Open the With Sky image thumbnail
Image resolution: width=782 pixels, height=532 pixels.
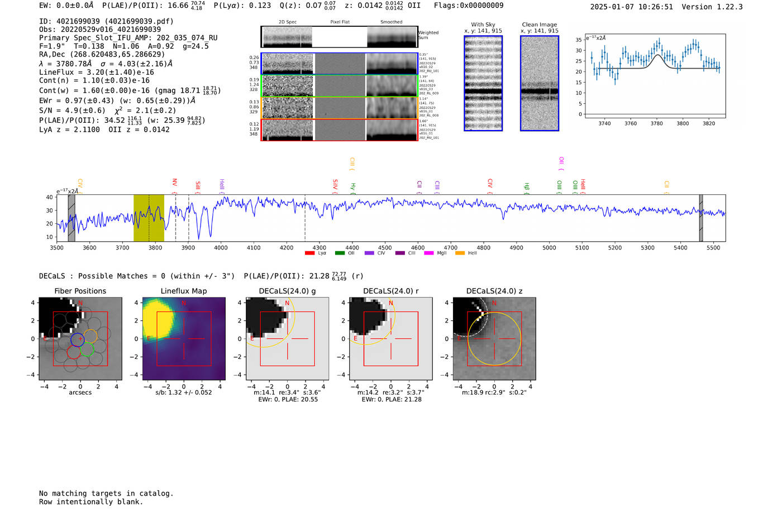pyautogui.click(x=483, y=83)
